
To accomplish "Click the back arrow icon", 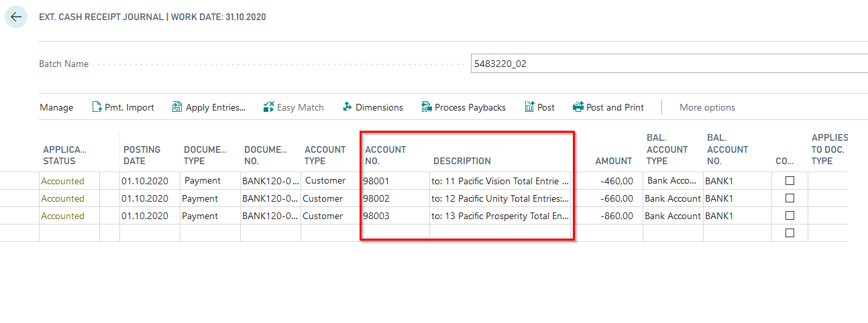I will (x=16, y=17).
